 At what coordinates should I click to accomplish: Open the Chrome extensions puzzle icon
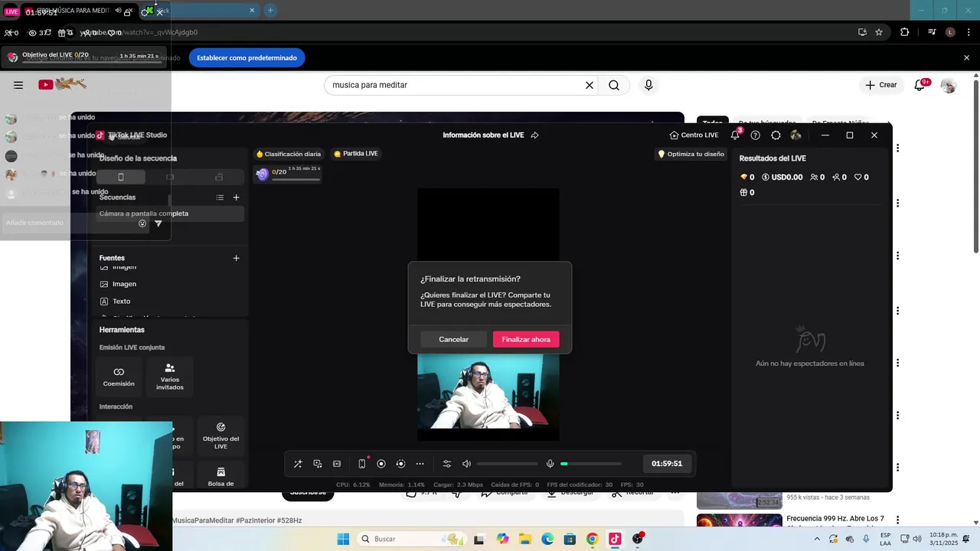tap(905, 32)
